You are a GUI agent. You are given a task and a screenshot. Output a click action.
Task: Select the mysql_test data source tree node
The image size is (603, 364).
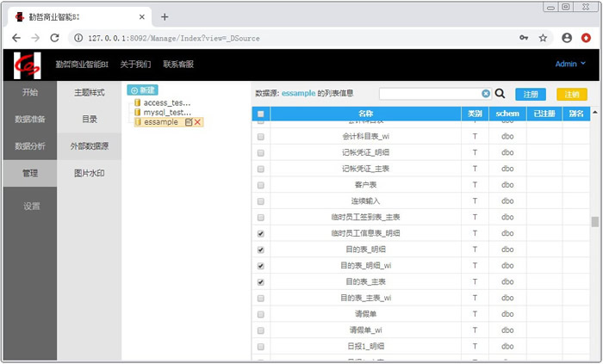point(166,112)
